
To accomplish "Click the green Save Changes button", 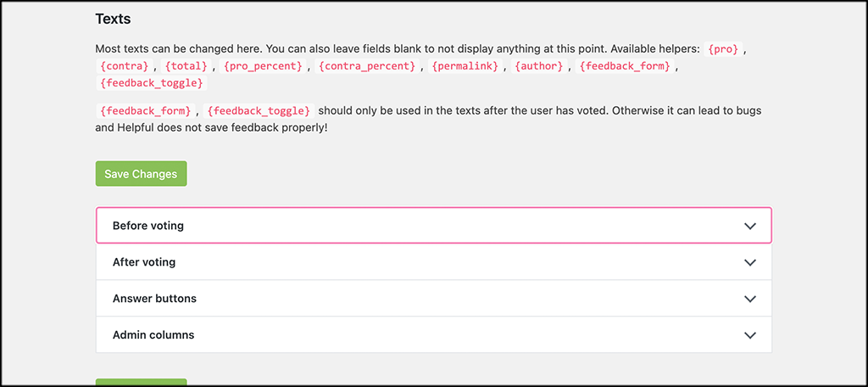I will point(142,173).
